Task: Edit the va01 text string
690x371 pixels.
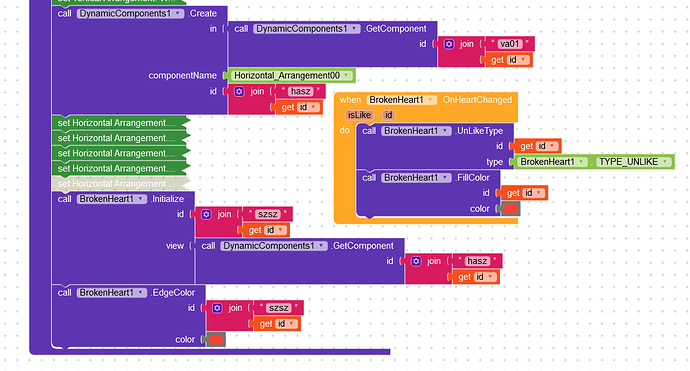Action: point(509,44)
